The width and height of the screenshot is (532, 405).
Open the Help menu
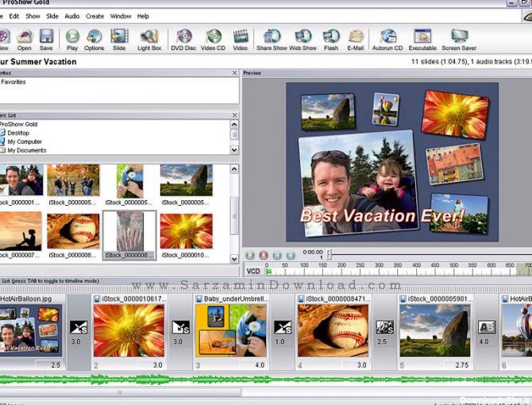coord(143,17)
